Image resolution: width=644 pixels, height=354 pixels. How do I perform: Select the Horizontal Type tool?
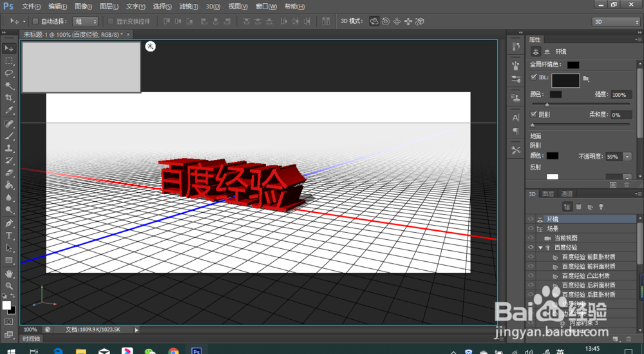(9, 235)
